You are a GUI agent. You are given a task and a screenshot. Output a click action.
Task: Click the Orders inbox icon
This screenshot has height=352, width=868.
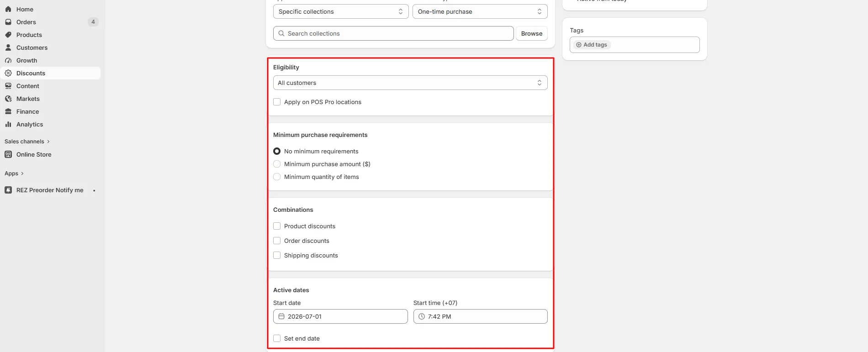pyautogui.click(x=8, y=22)
